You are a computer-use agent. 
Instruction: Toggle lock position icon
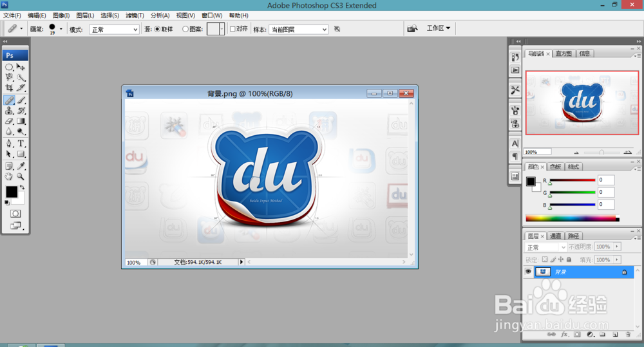coord(561,259)
